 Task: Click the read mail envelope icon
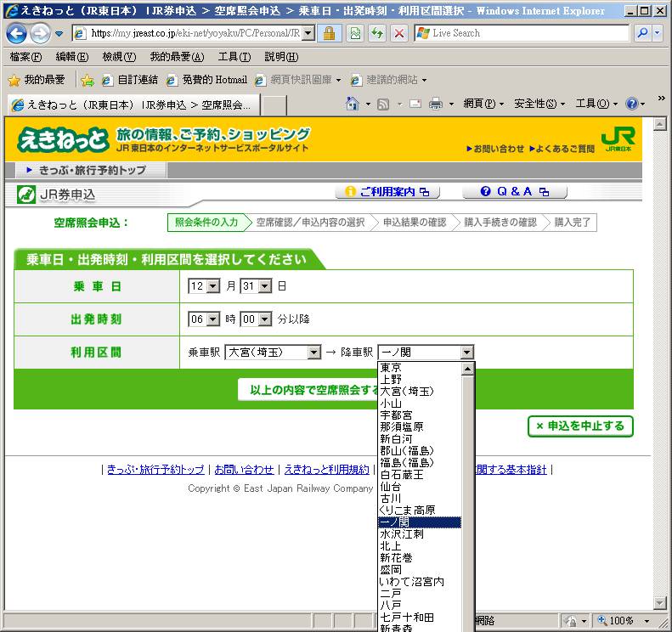415,104
